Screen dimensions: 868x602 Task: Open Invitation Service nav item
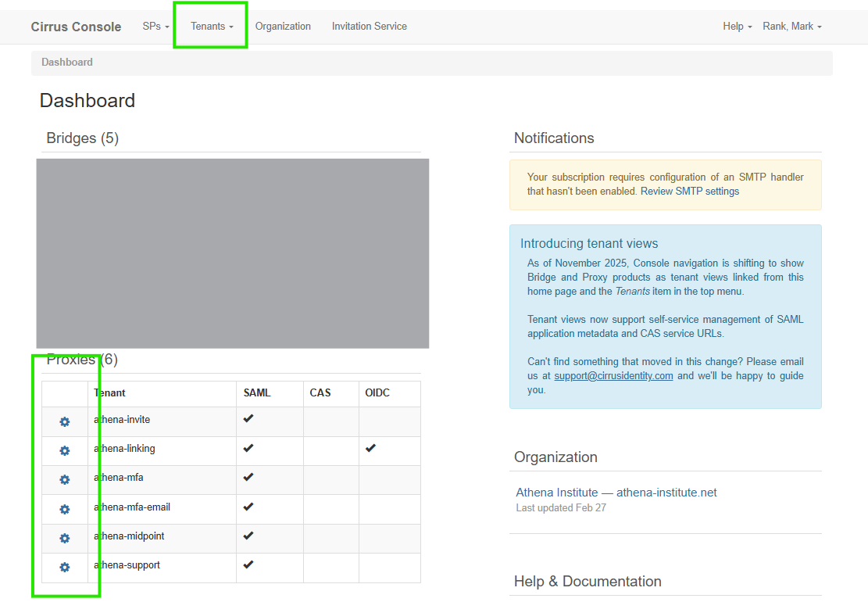pos(369,27)
